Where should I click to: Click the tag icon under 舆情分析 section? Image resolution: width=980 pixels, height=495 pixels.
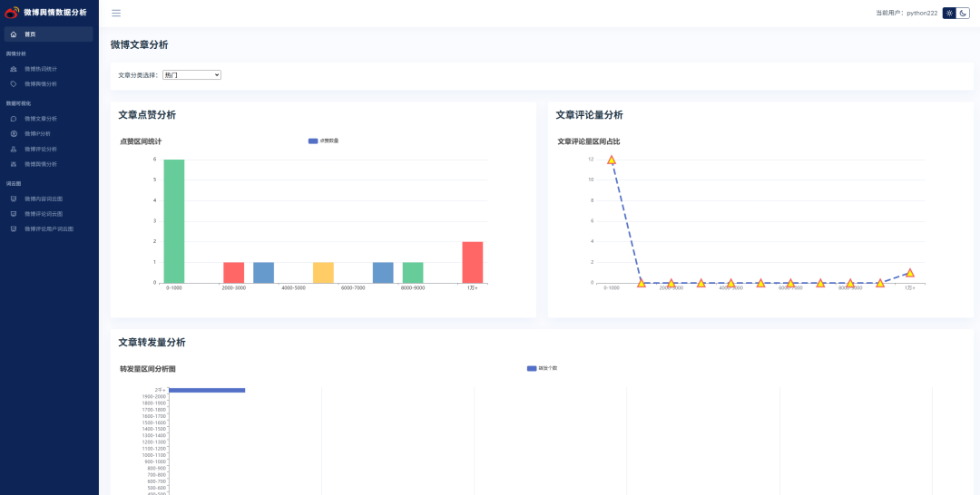point(14,83)
